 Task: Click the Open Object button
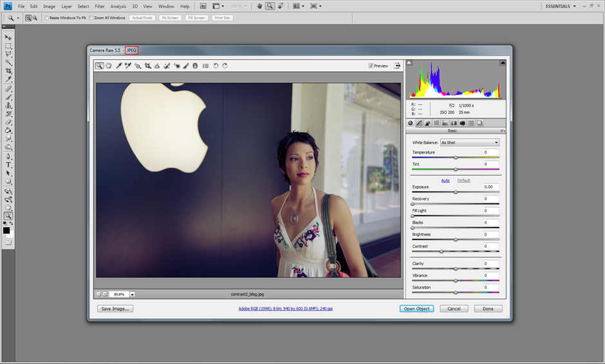point(416,309)
